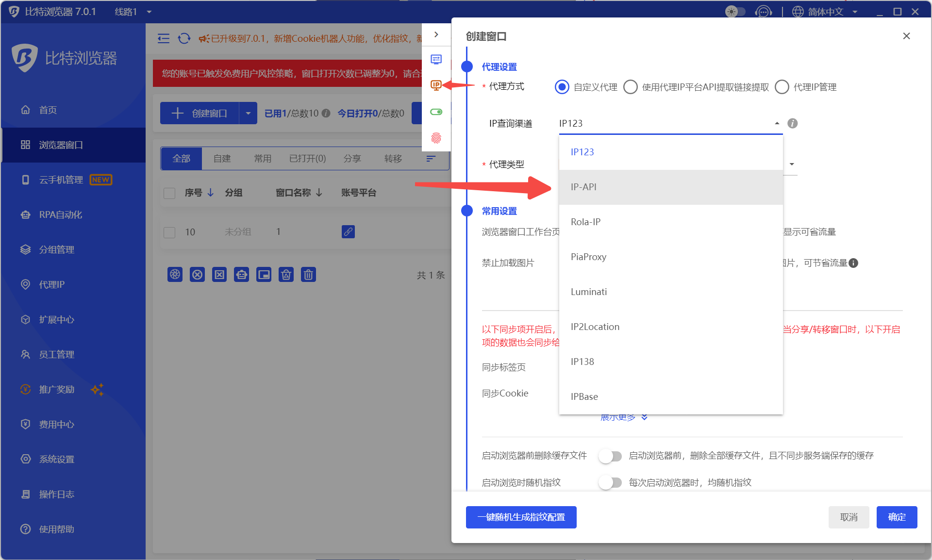932x560 pixels.
Task: Click 一键随机生成指纹配置 button
Action: [521, 517]
